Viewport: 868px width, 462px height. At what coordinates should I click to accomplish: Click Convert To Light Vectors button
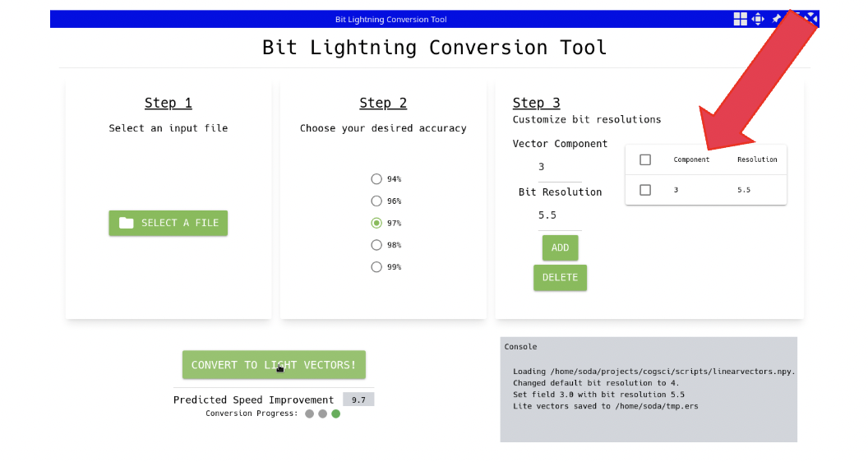click(x=274, y=364)
